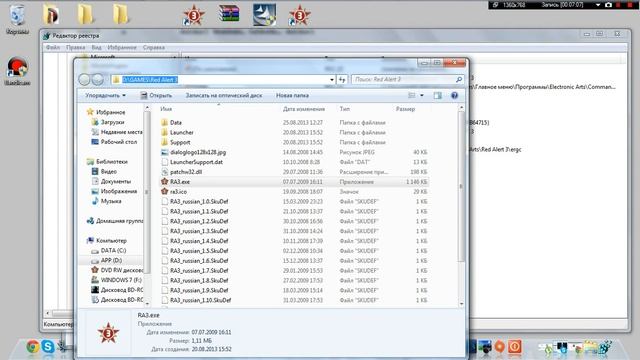Refresh the folder with address bar button
Image resolution: width=640 pixels, height=360 pixels.
point(342,80)
